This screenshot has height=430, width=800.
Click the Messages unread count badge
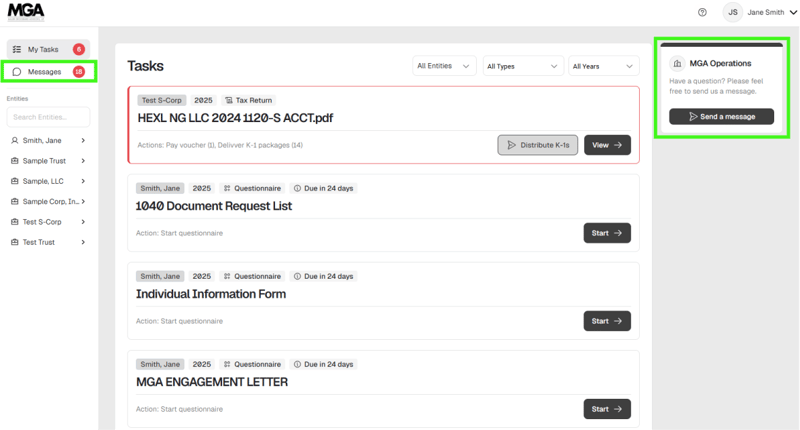click(x=79, y=72)
